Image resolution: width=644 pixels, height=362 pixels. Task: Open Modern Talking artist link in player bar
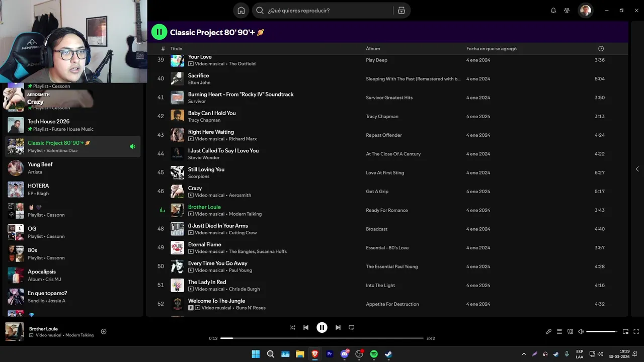point(79,335)
